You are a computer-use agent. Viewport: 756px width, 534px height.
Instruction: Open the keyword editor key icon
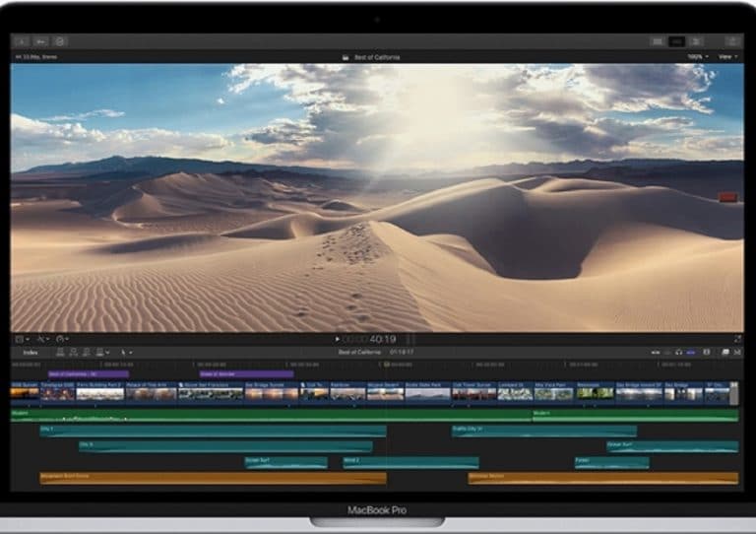(x=41, y=41)
